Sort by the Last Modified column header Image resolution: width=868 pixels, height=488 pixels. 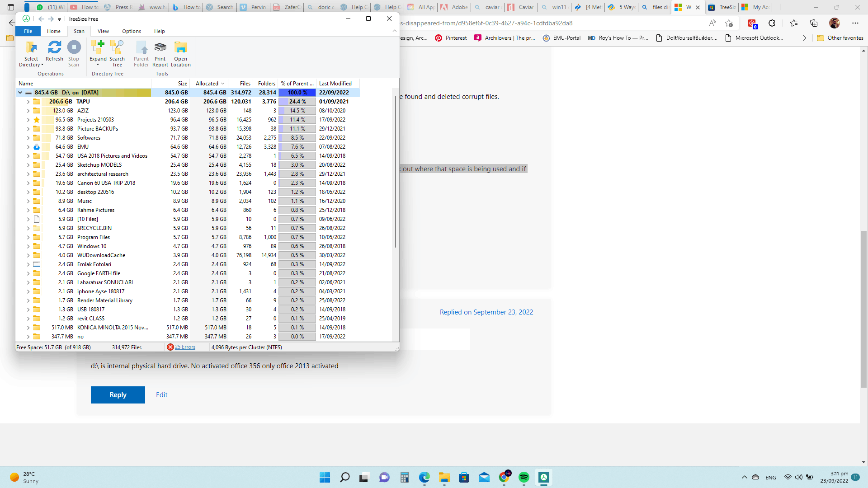[337, 84]
